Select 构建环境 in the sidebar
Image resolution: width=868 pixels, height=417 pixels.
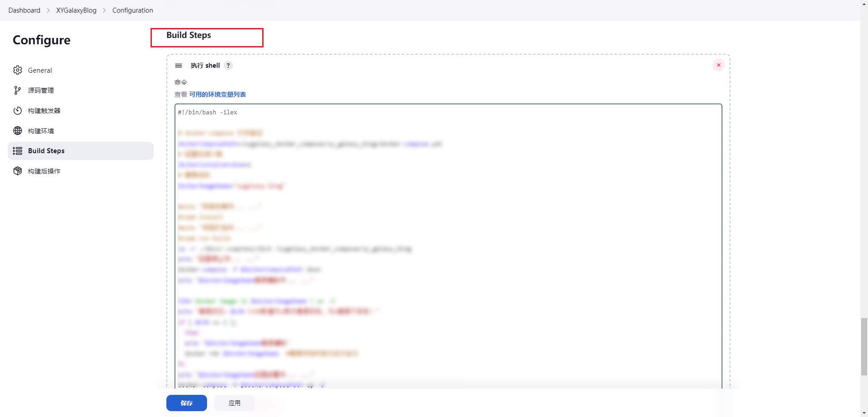tap(41, 131)
